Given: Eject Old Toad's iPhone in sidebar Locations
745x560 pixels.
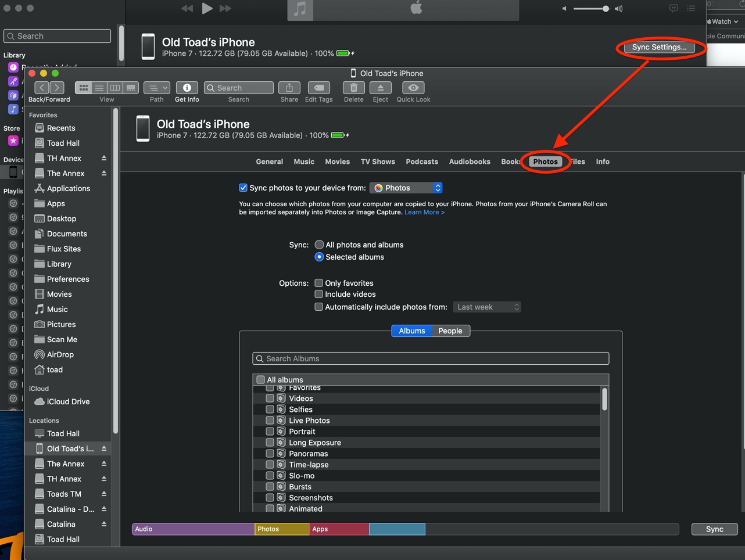Looking at the screenshot, I should 104,448.
